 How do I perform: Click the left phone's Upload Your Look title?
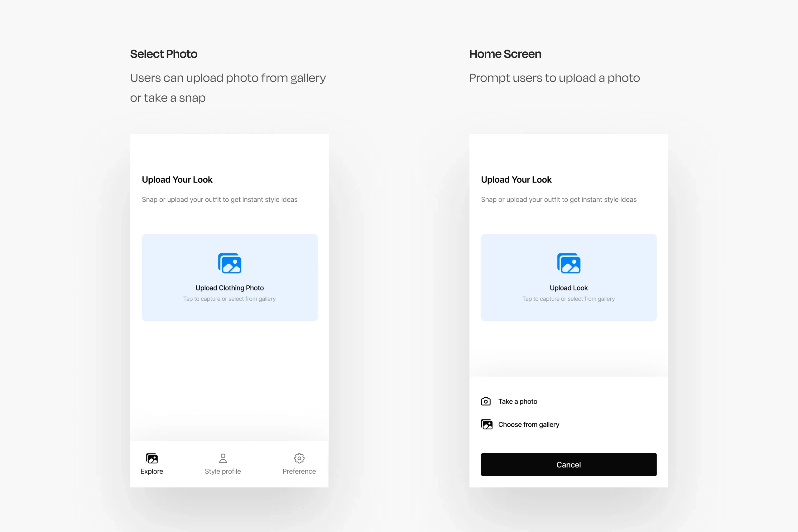pos(177,180)
